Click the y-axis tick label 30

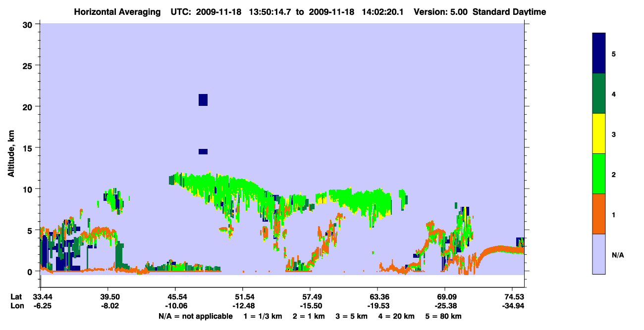tap(29, 24)
